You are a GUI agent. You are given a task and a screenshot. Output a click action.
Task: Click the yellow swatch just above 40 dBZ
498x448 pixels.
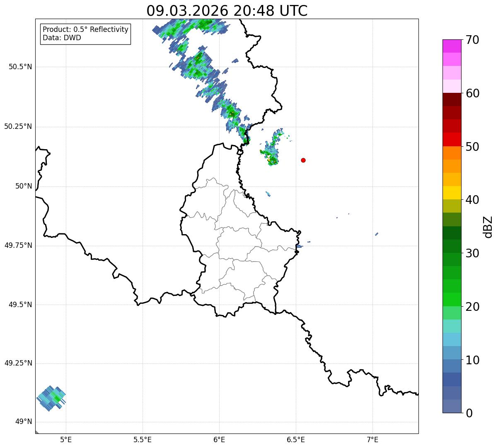pyautogui.click(x=452, y=193)
